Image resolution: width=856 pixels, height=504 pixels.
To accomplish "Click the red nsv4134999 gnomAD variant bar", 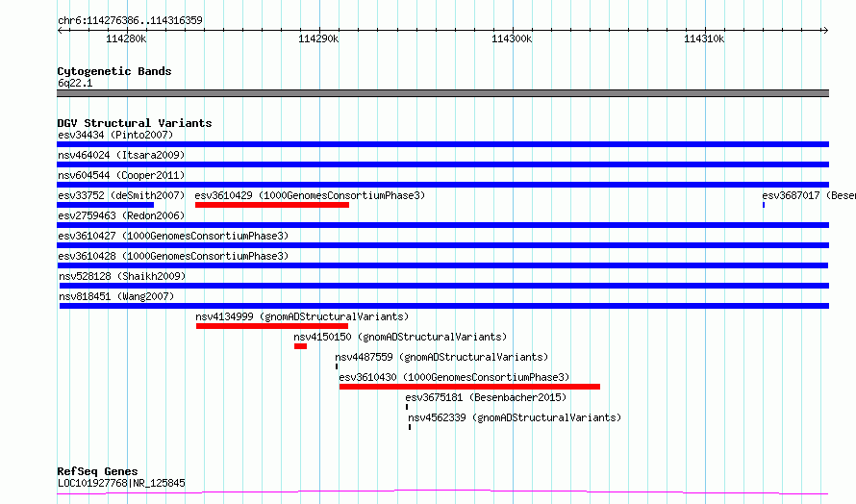I will pyautogui.click(x=272, y=326).
